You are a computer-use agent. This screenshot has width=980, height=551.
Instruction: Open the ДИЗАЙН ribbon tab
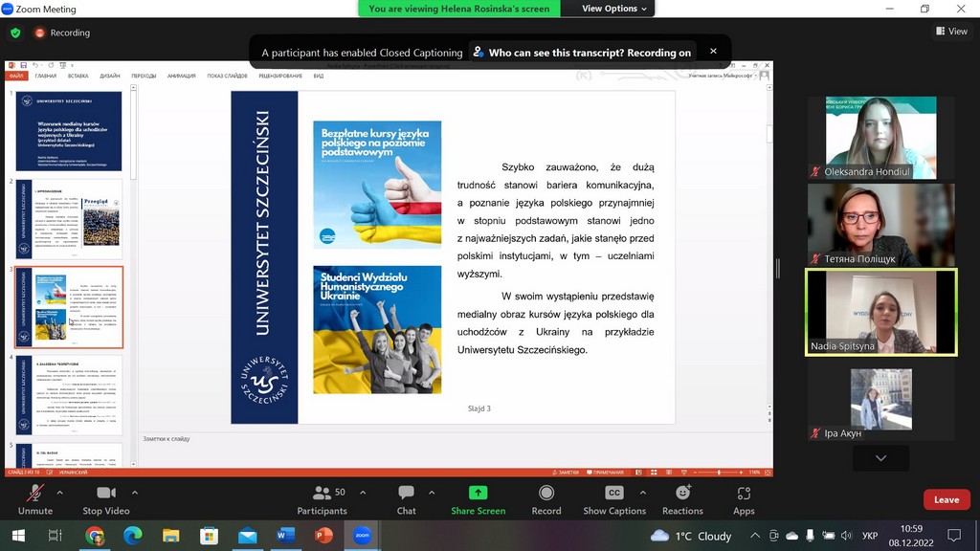[x=110, y=76]
